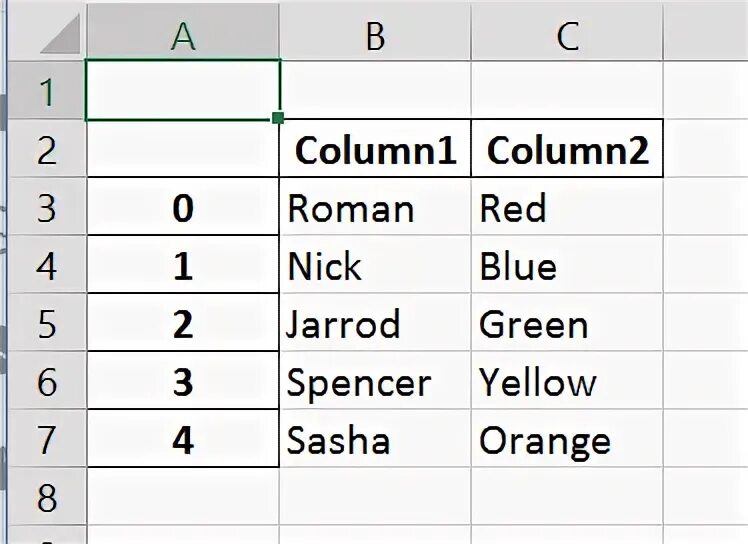Click the cell with Jarrod
The image size is (748, 544).
coord(375,324)
